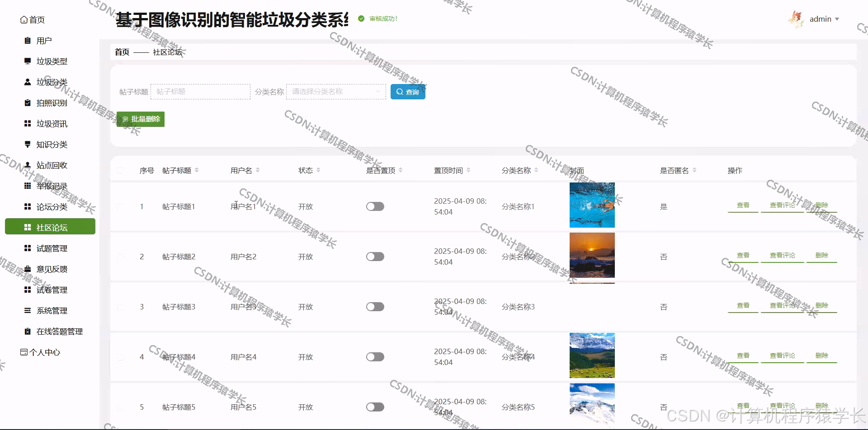Click the 论坛分类 sidebar icon
Image resolution: width=868 pixels, height=430 pixels.
[28, 207]
